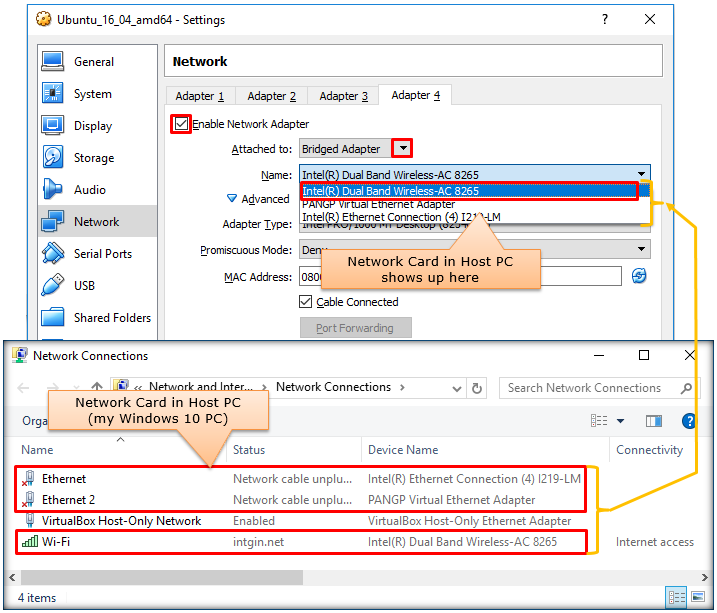Image resolution: width=717 pixels, height=613 pixels.
Task: Sort by Status column header
Action: (x=249, y=450)
